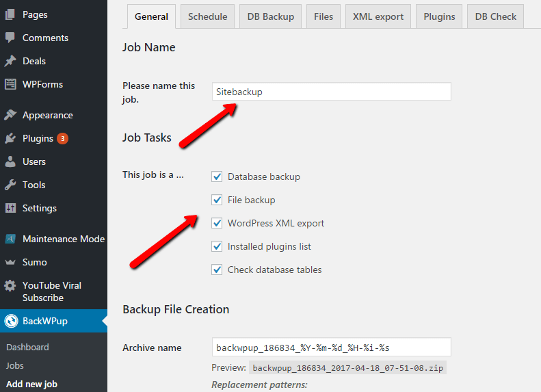Uncheck the Check database tables checkbox
541x392 pixels.
(x=217, y=270)
